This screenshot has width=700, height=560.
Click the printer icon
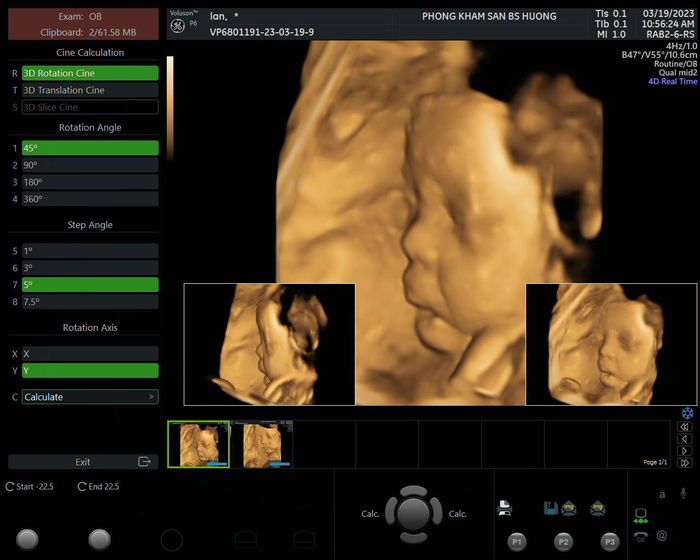pos(505,508)
